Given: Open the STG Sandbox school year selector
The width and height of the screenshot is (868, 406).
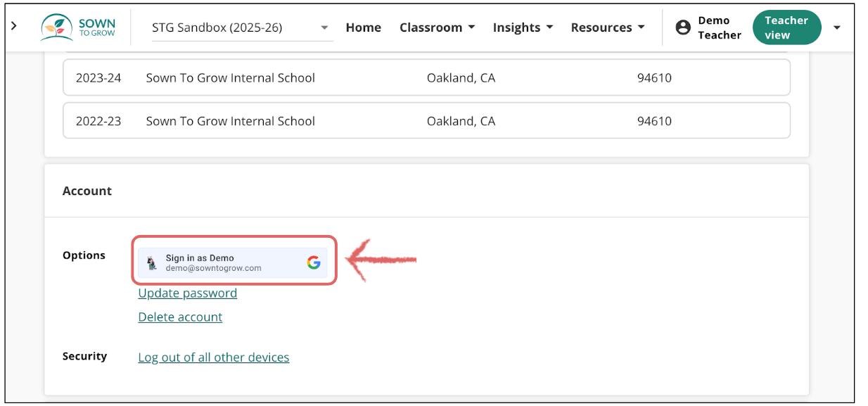Looking at the screenshot, I should [239, 27].
